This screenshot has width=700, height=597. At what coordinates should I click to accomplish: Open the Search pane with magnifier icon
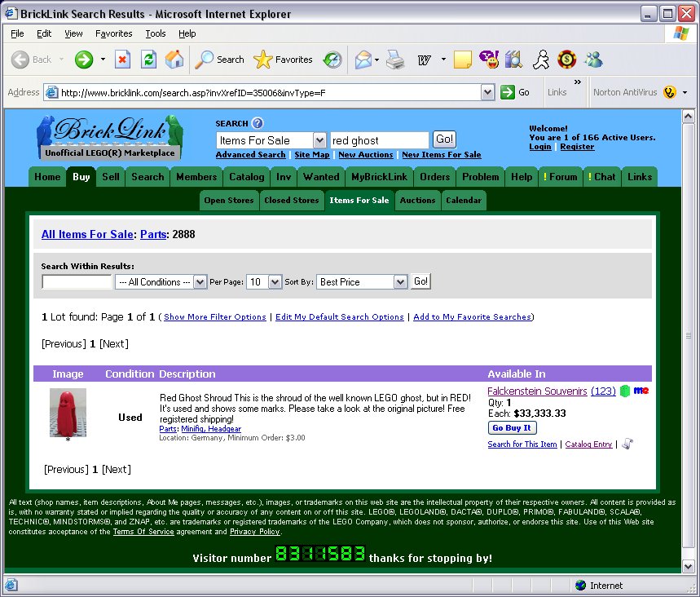point(220,60)
